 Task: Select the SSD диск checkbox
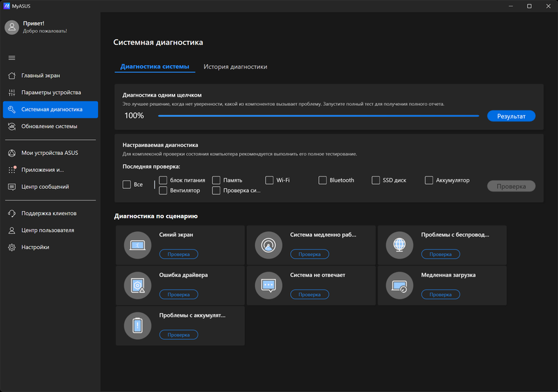pos(376,180)
